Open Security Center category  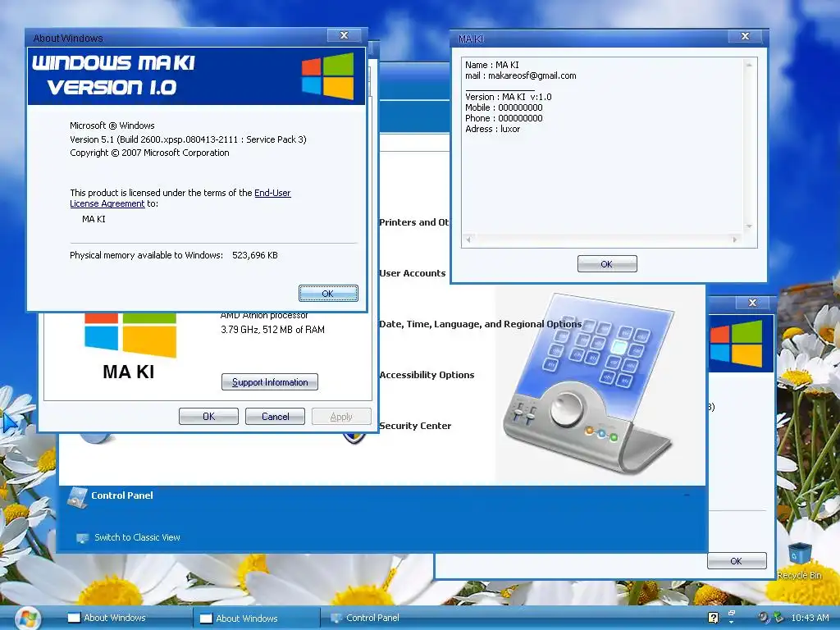pos(415,426)
